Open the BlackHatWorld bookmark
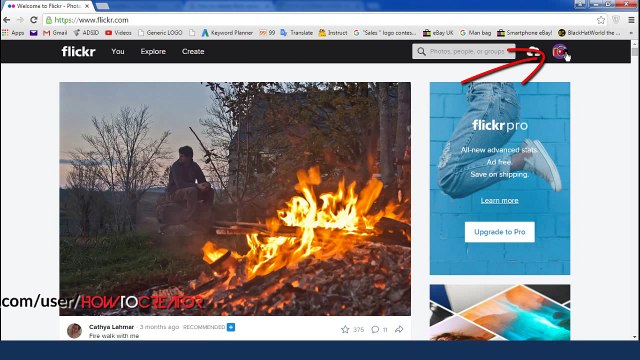Screen dimensions: 640x360 tap(589, 33)
